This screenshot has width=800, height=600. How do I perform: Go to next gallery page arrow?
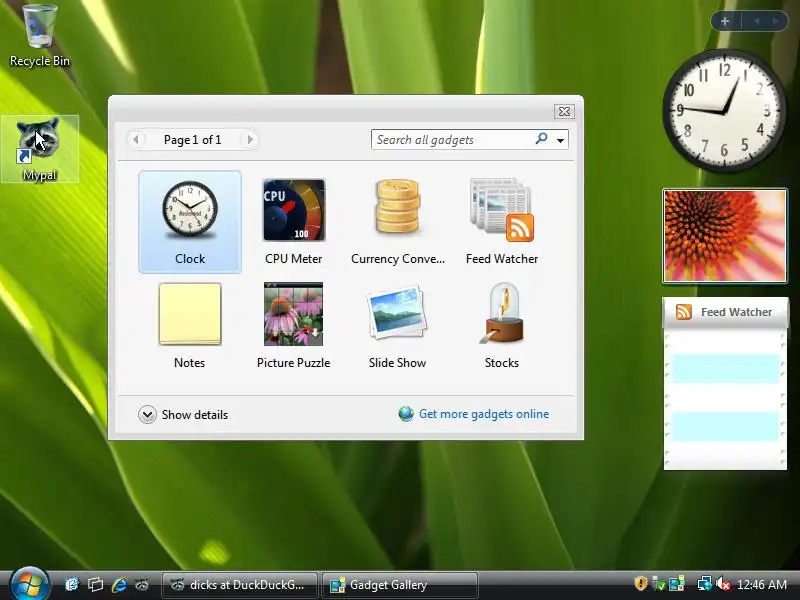click(249, 139)
